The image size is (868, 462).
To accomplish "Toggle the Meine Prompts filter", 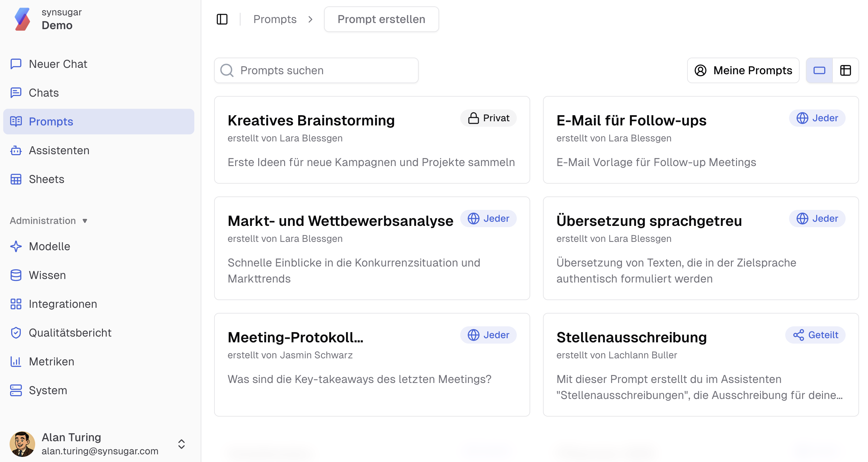I will pyautogui.click(x=743, y=70).
